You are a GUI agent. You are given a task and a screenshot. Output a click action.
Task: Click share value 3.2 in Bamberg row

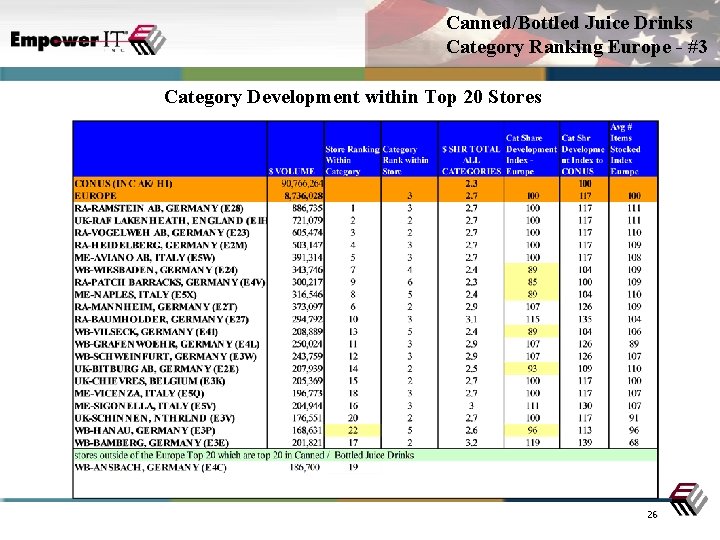(x=471, y=443)
